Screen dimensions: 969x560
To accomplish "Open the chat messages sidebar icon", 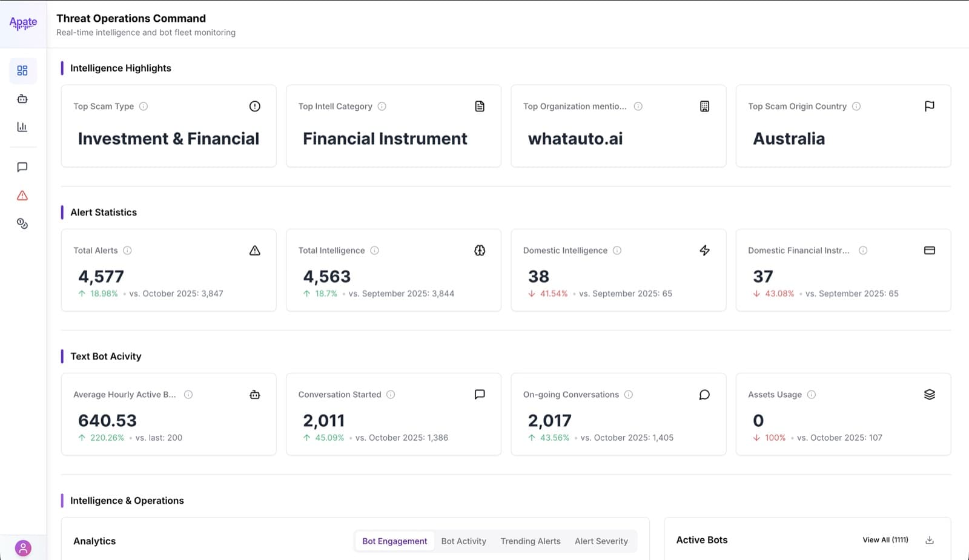I will 22,167.
